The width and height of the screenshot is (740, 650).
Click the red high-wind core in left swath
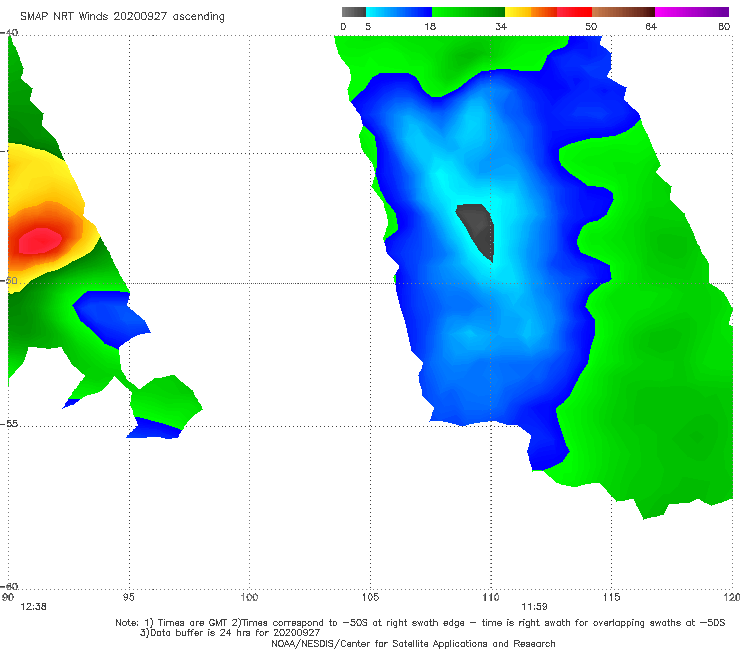[40, 241]
